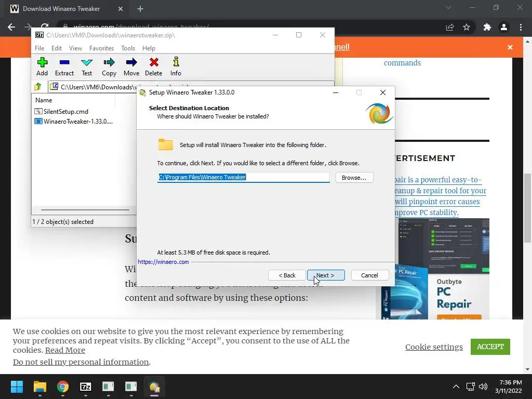Select SilentSetup.cmd in the archive list
Screen dimensions: 532x399
point(61,111)
